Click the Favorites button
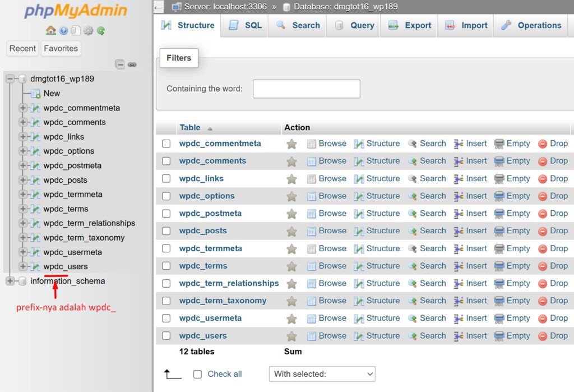The width and height of the screenshot is (574, 392). tap(61, 48)
